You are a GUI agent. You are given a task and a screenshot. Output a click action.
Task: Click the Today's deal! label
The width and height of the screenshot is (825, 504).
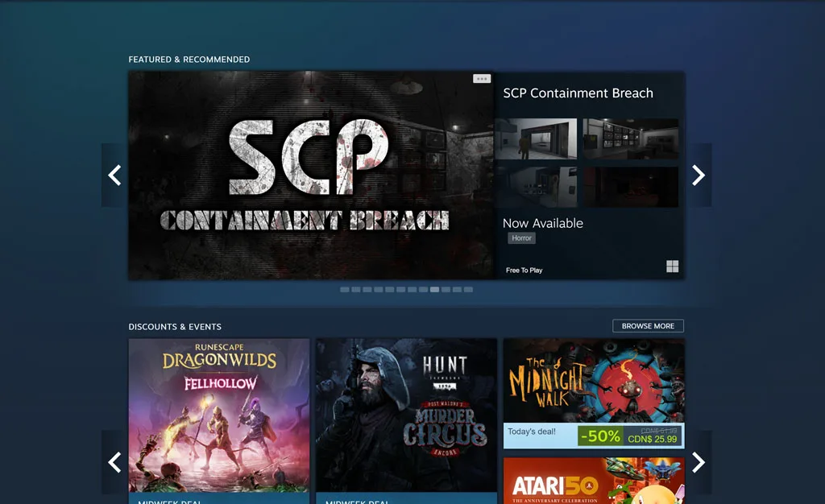[532, 432]
